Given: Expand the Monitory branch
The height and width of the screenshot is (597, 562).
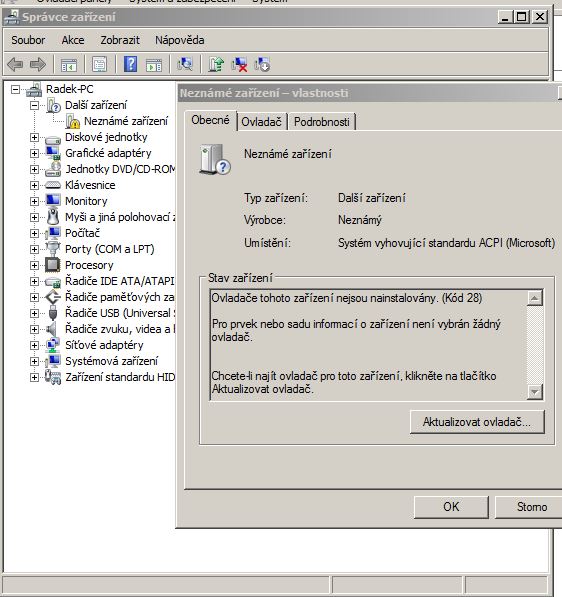Looking at the screenshot, I should point(34,201).
